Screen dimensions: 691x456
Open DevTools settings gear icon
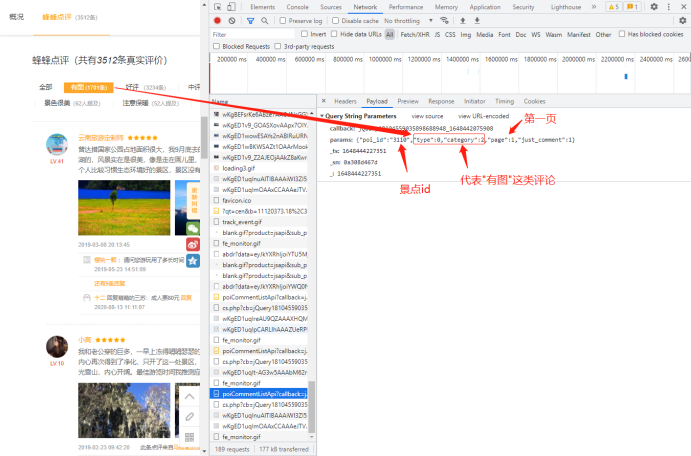coord(654,7)
